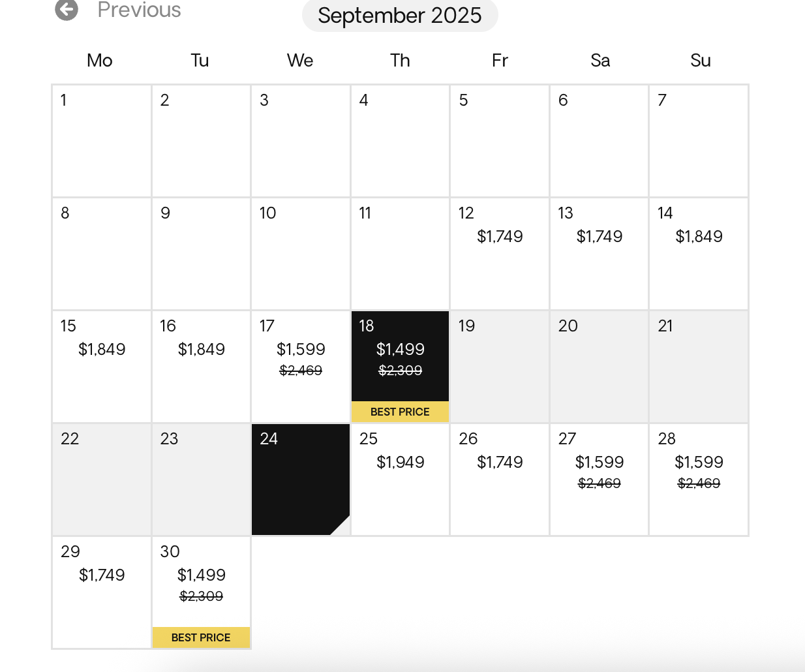Select September 26 at $1,749
The image size is (805, 672).
(500, 480)
